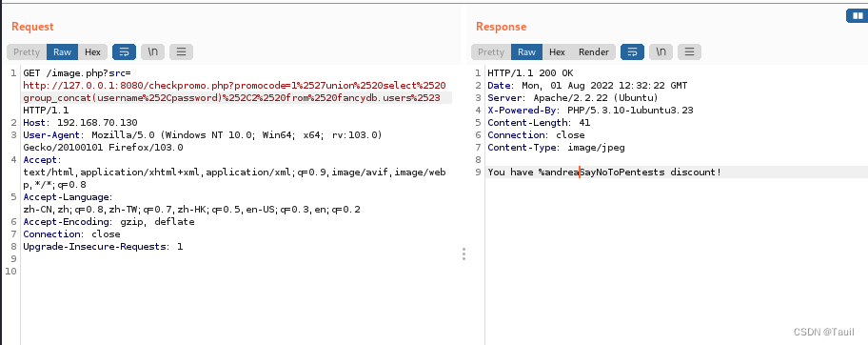Click 'Content-Length: 41' header
Image resolution: width=868 pixels, height=345 pixels.
click(539, 123)
